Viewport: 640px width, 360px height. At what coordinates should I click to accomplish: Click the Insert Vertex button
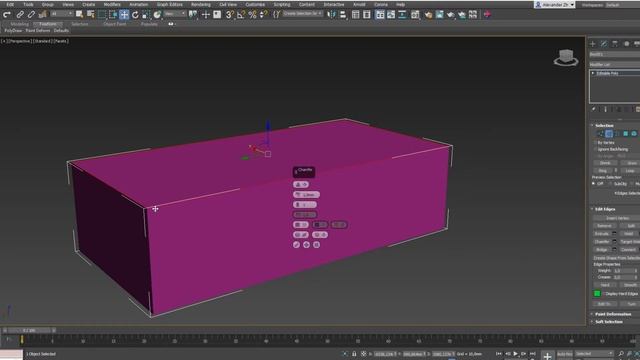tap(617, 218)
